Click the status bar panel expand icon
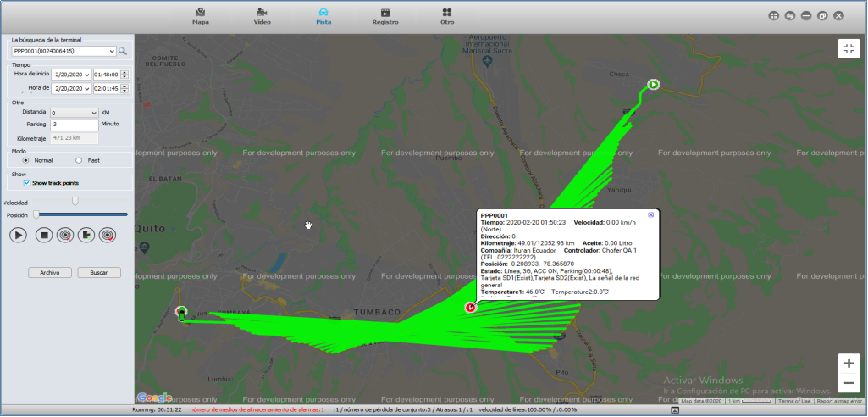Image resolution: width=868 pixels, height=417 pixels. click(x=675, y=410)
